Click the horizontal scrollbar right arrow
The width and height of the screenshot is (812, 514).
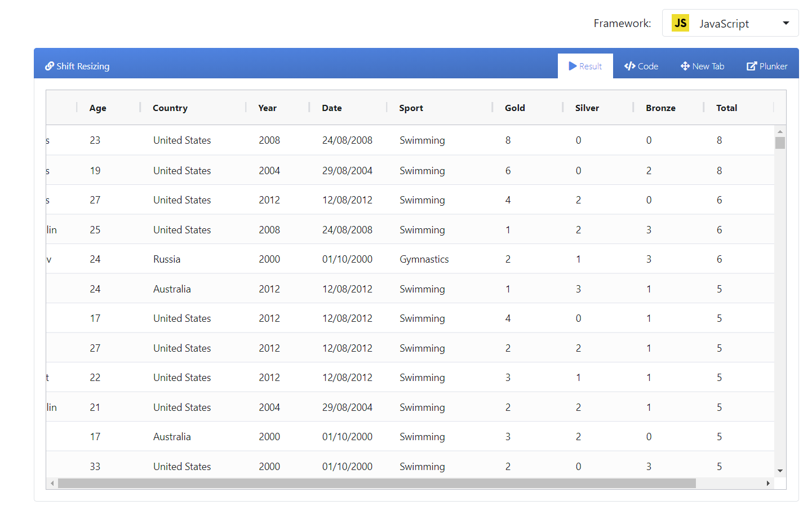pos(768,483)
